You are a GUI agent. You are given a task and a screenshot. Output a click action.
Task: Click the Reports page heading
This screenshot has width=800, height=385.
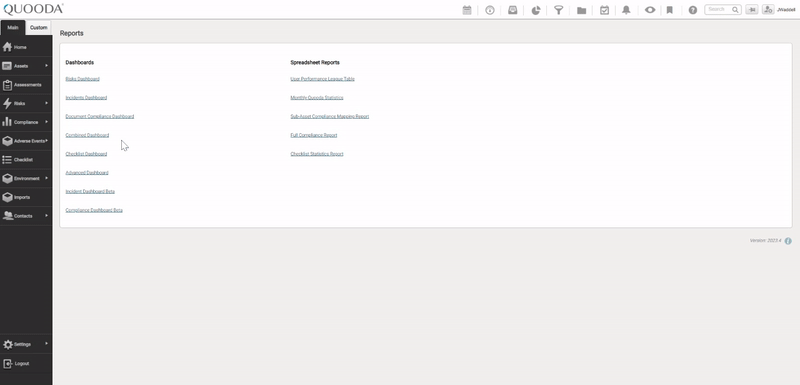pyautogui.click(x=71, y=33)
